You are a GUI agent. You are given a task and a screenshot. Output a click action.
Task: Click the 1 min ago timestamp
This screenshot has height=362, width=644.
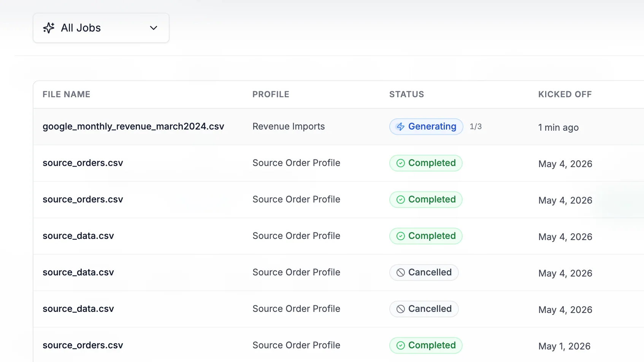(558, 127)
